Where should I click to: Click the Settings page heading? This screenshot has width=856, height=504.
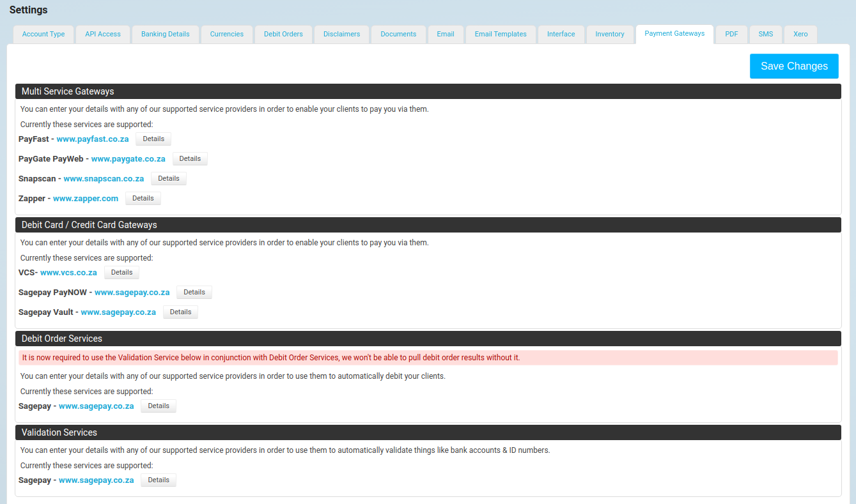pyautogui.click(x=28, y=10)
